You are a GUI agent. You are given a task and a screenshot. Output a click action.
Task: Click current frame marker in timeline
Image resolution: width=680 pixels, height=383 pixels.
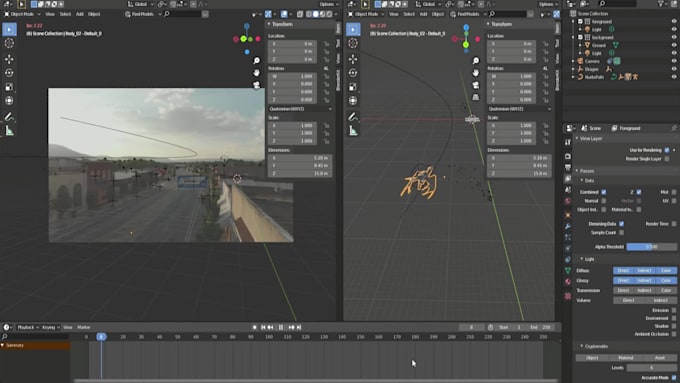101,337
